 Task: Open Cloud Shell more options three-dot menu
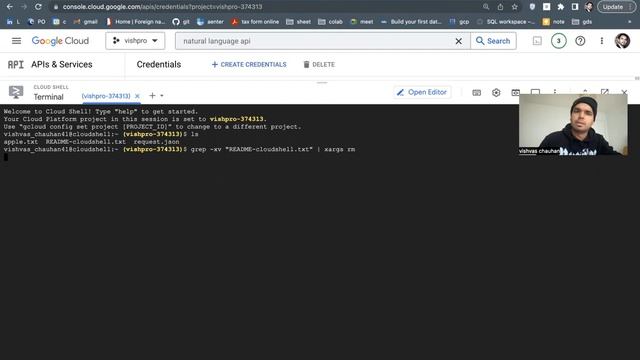[x=555, y=91]
